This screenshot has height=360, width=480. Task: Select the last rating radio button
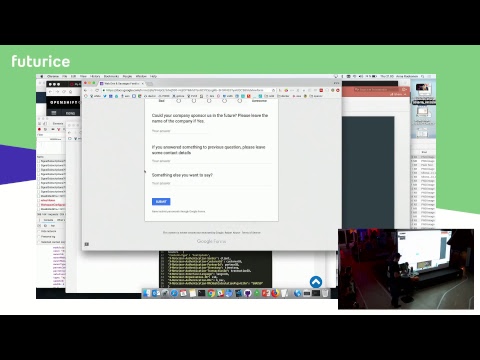click(x=239, y=100)
